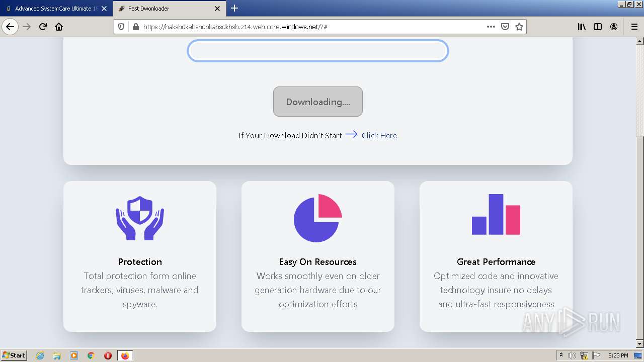Open the Windows Start menu
644x362 pixels.
point(14,355)
